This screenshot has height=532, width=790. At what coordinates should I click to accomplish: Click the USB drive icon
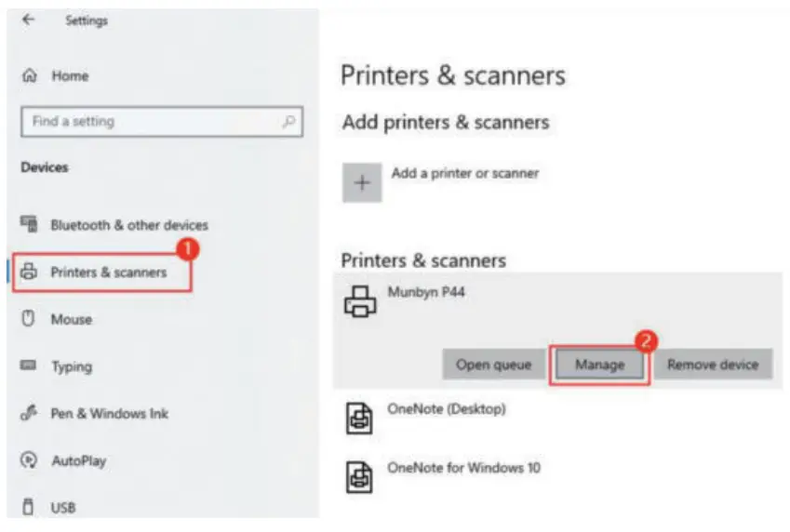click(29, 508)
